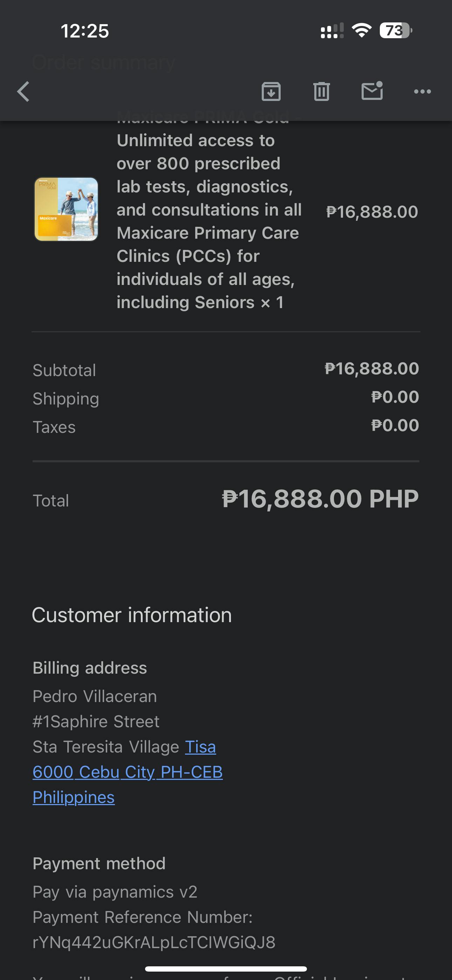Image resolution: width=452 pixels, height=980 pixels.
Task: Tap the back arrow icon
Action: (x=23, y=92)
